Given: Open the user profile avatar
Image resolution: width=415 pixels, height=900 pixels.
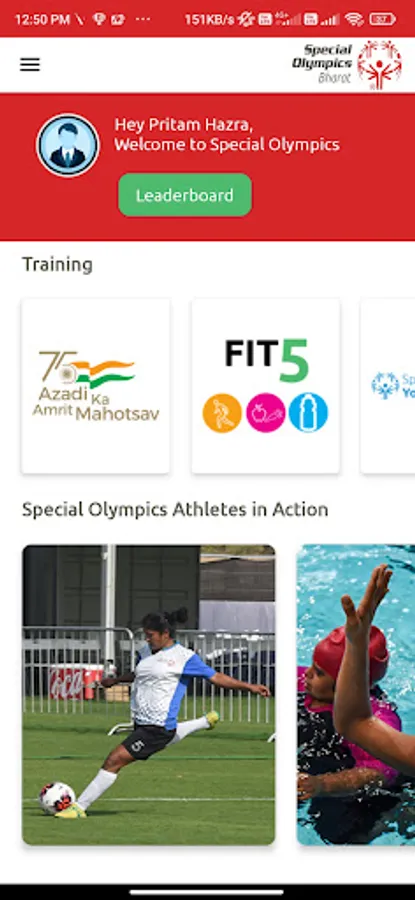Looking at the screenshot, I should click(x=68, y=145).
